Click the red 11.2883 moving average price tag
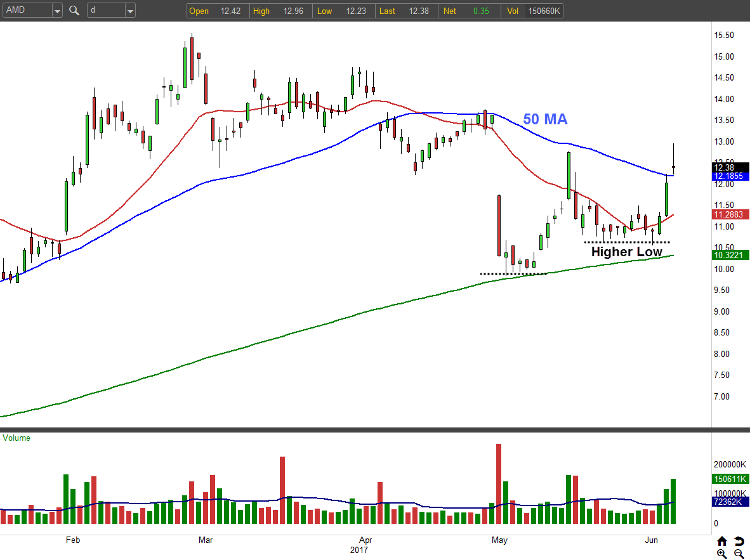This screenshot has width=750, height=560. click(730, 215)
